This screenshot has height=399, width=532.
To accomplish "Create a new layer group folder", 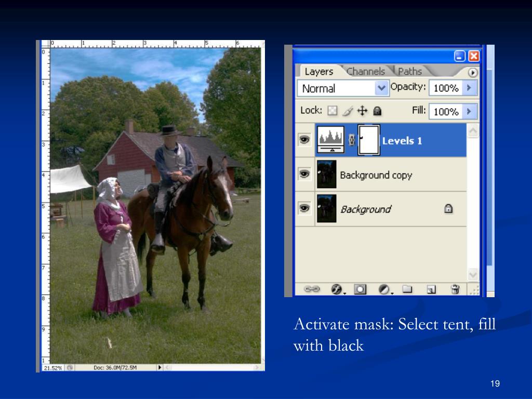I will tap(407, 289).
